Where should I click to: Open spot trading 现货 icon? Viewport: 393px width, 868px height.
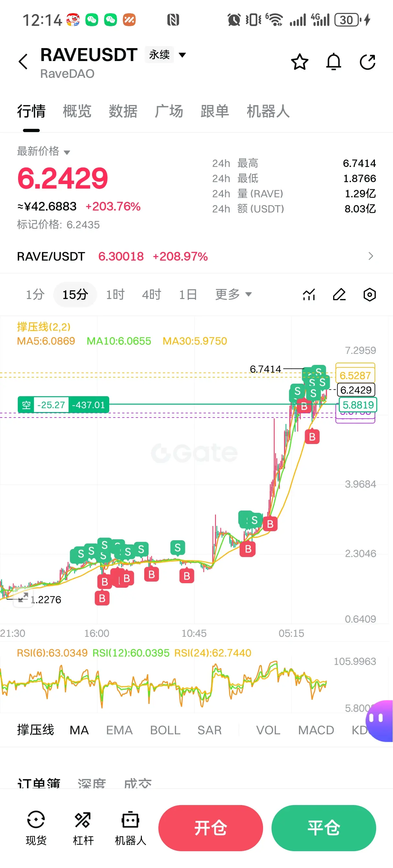coord(36,828)
